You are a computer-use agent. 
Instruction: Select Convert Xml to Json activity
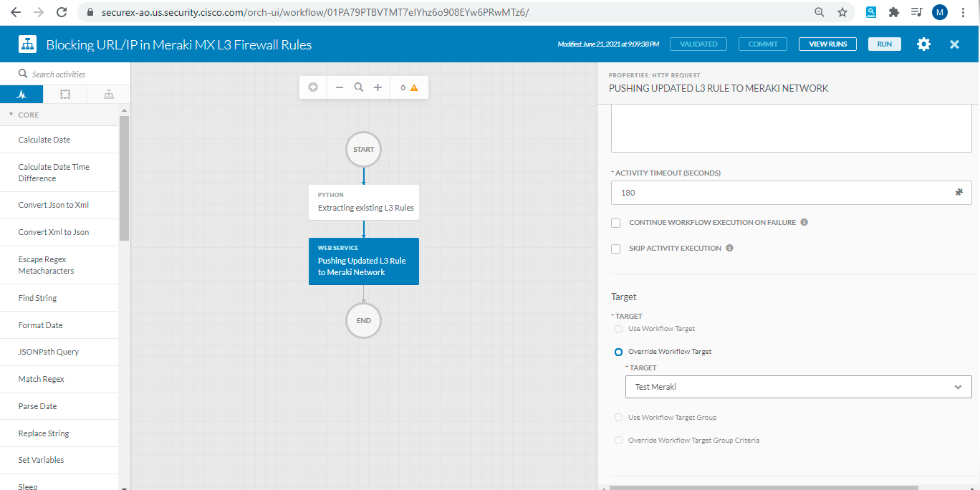(59, 232)
